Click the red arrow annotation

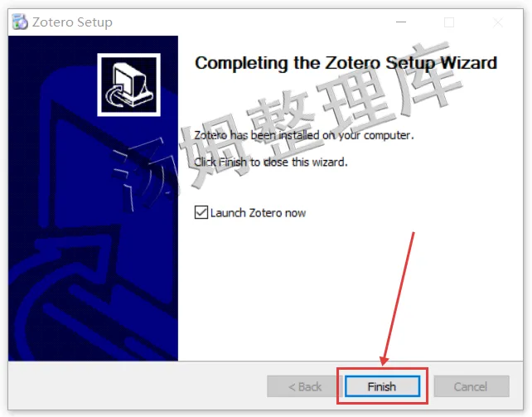coord(399,298)
